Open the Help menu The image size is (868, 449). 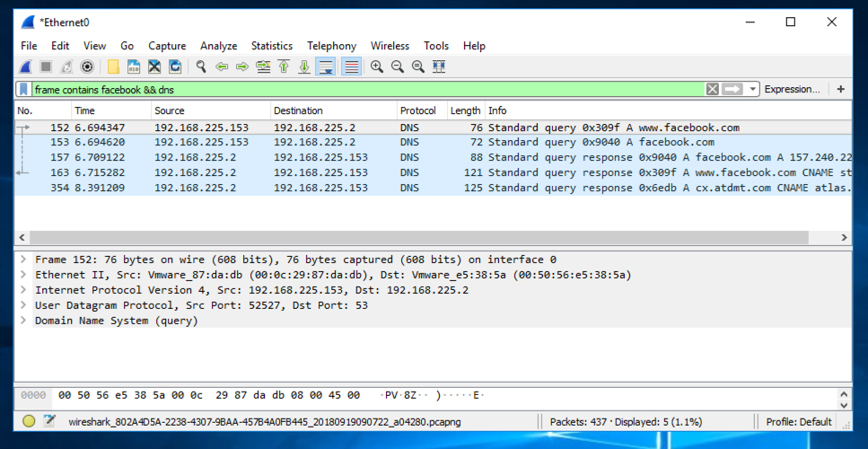tap(475, 46)
